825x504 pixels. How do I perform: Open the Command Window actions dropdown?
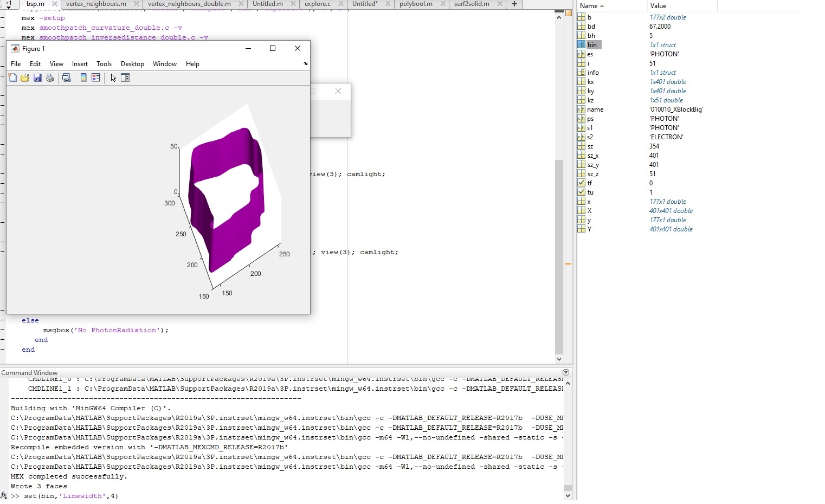(566, 372)
